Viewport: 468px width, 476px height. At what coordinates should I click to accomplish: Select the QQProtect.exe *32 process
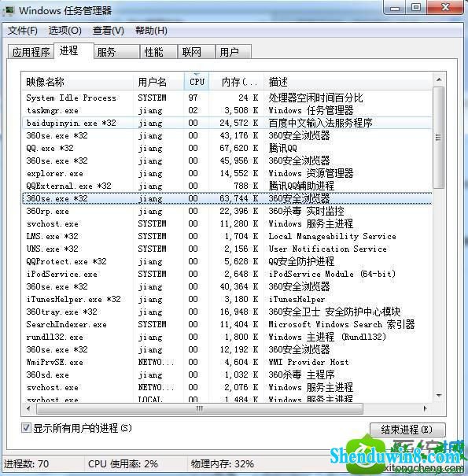click(227, 261)
